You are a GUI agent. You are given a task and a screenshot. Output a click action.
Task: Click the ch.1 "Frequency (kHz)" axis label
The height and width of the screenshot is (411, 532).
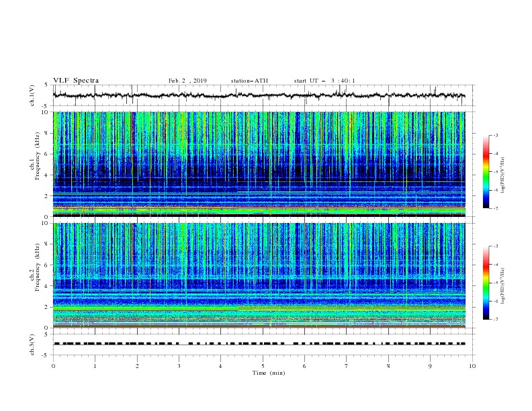(38, 156)
